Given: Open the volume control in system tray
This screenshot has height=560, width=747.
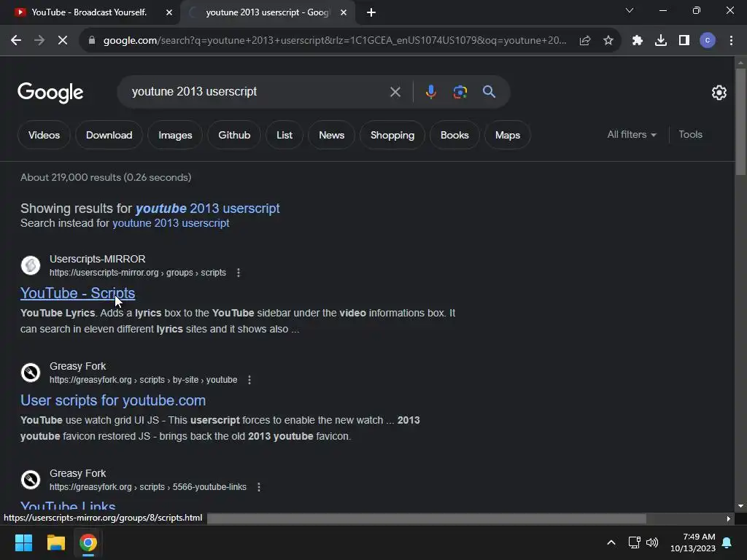Looking at the screenshot, I should [652, 542].
